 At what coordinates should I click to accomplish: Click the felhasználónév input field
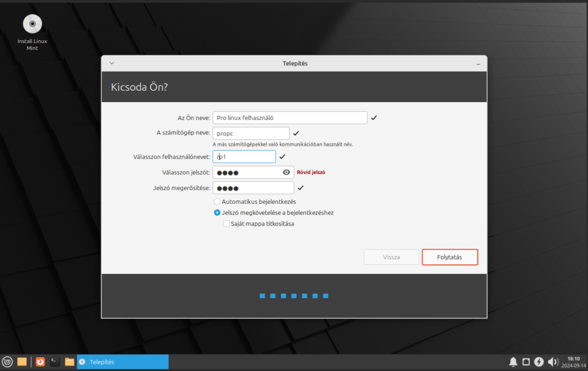pyautogui.click(x=244, y=157)
